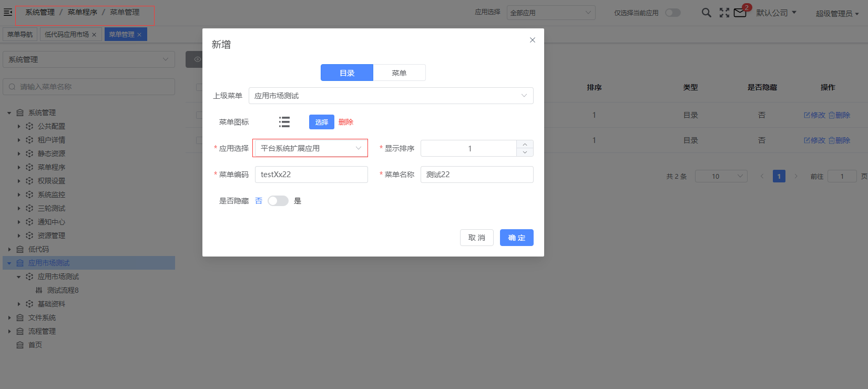
Task: Click 修改 in the first table row
Action: (x=814, y=115)
